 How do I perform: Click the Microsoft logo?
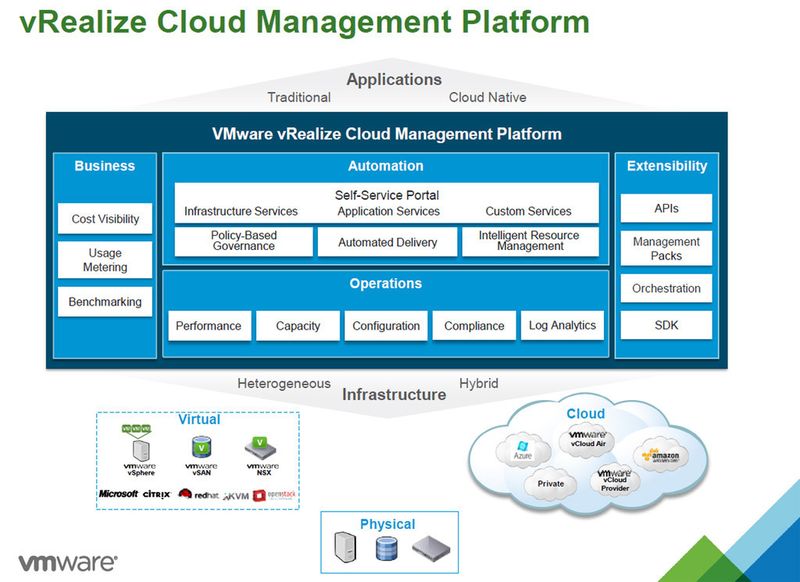point(118,494)
